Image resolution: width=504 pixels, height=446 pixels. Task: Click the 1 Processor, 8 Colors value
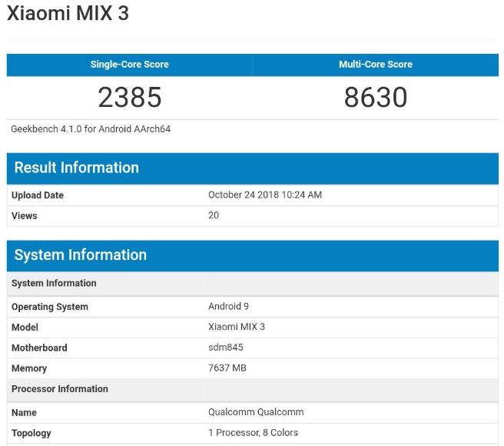click(253, 433)
